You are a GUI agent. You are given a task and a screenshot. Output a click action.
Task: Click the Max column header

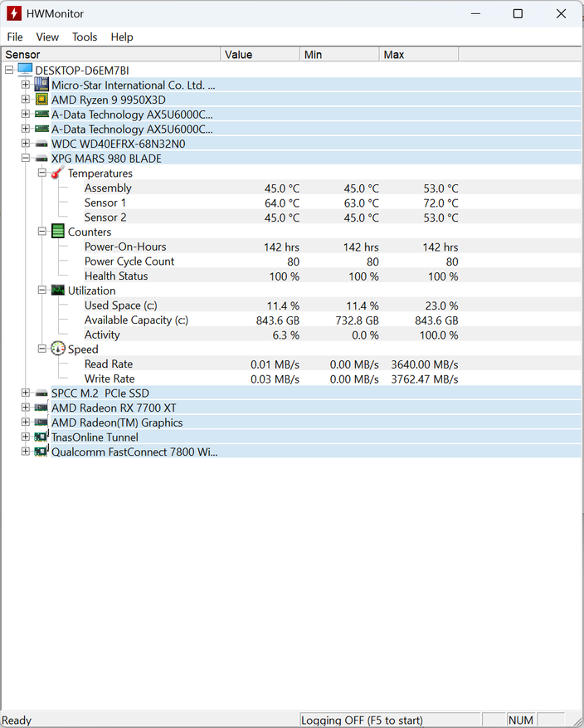coord(419,54)
